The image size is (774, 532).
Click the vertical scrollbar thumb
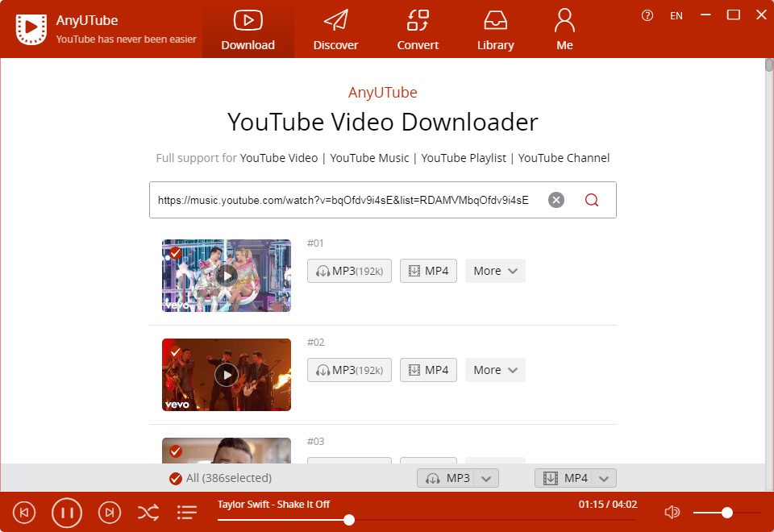point(769,65)
